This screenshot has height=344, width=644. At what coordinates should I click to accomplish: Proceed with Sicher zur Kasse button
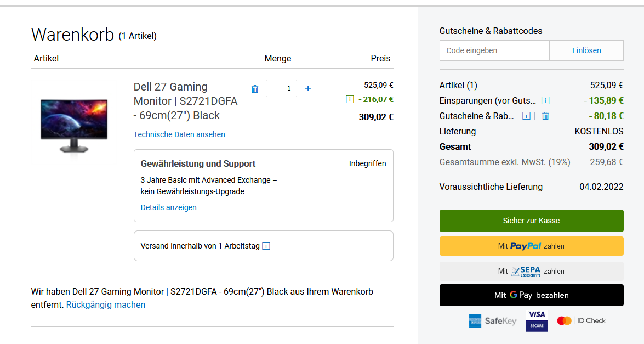[532, 221]
